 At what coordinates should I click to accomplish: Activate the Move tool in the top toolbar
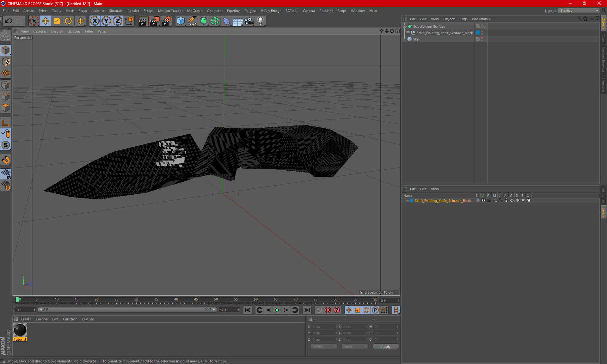coord(46,21)
